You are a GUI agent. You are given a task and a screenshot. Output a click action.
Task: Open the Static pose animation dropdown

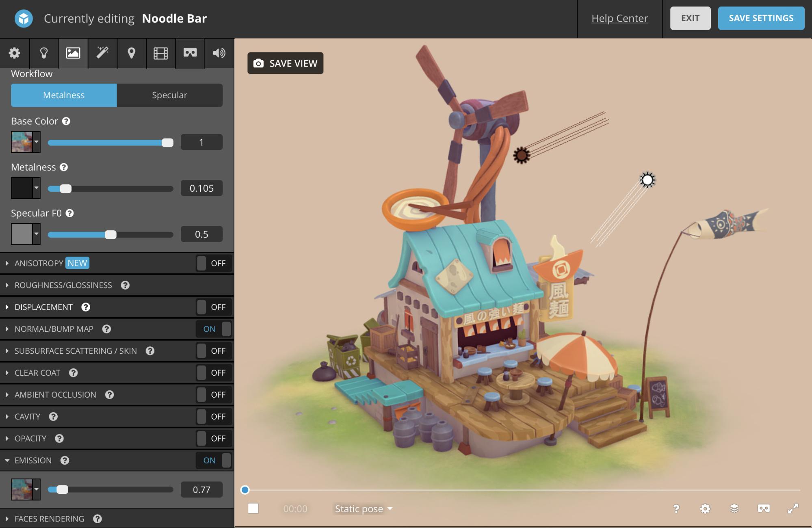pyautogui.click(x=363, y=509)
